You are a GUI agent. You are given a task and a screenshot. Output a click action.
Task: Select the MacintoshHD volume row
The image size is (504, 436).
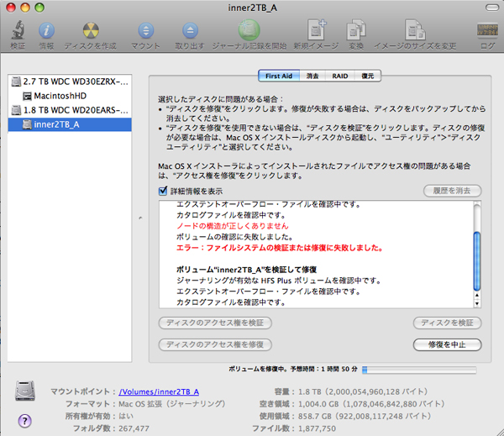coord(70,96)
